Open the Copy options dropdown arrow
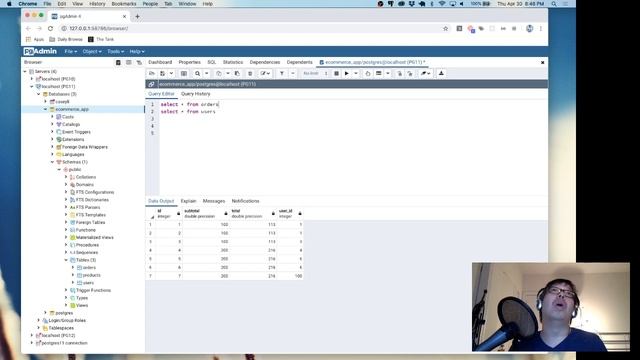 (228, 73)
